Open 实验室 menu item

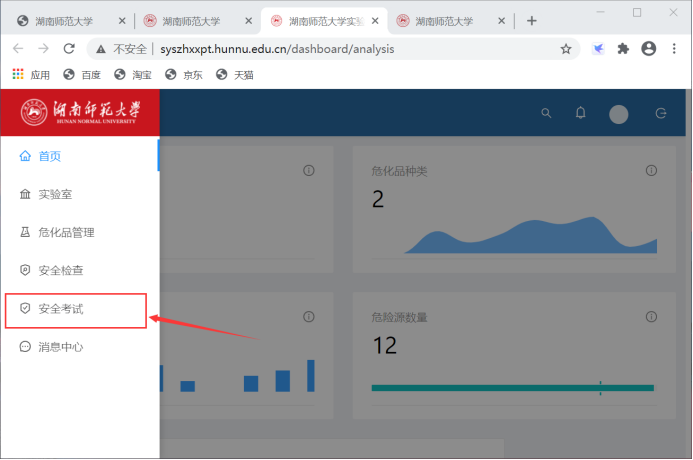point(55,194)
